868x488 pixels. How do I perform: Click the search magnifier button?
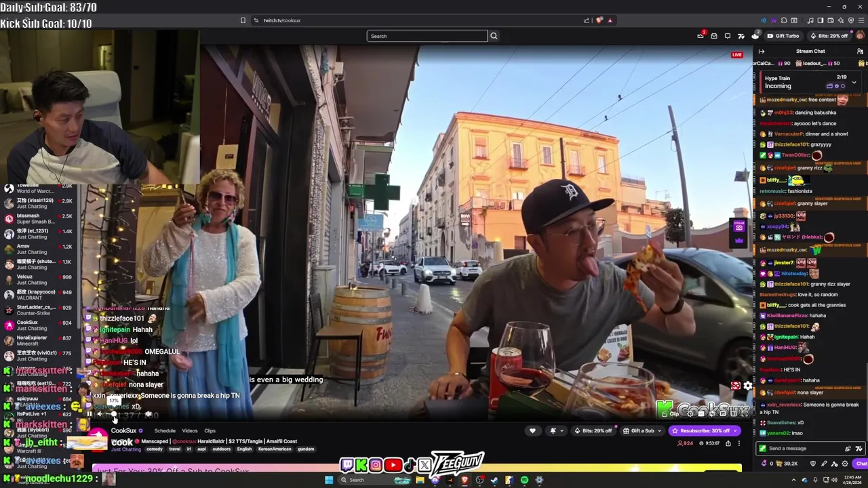click(494, 36)
